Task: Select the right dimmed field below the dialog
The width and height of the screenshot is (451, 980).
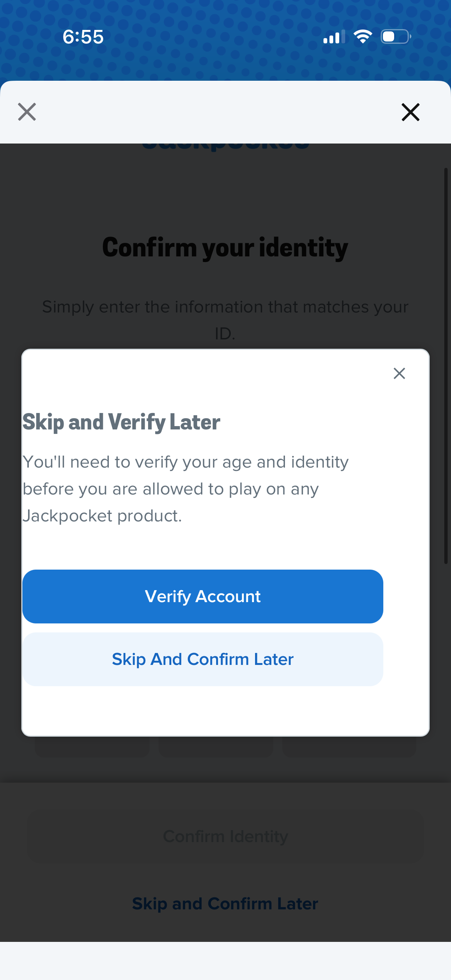Action: [x=349, y=747]
